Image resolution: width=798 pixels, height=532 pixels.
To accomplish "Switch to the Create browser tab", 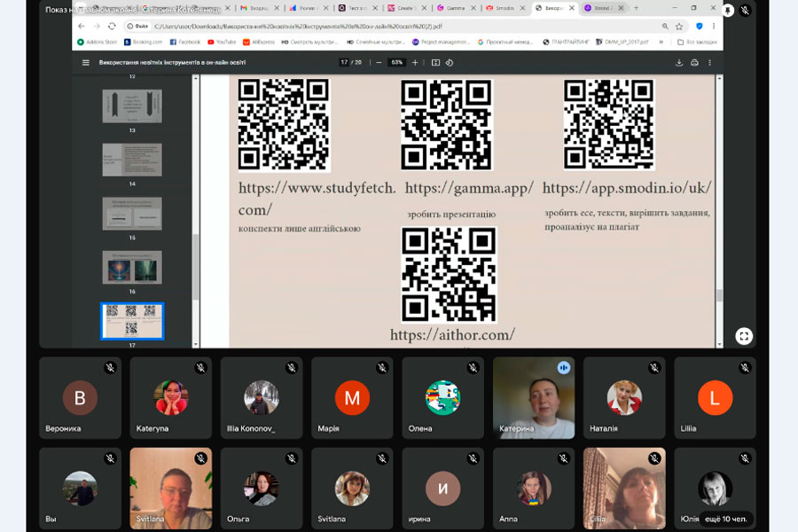I will click(406, 8).
